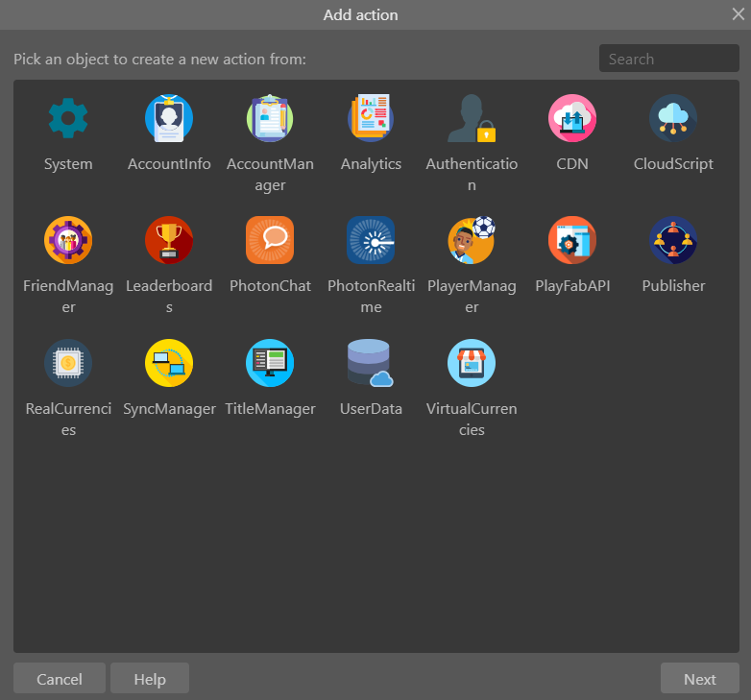
Task: Select the System gear icon
Action: [x=68, y=118]
